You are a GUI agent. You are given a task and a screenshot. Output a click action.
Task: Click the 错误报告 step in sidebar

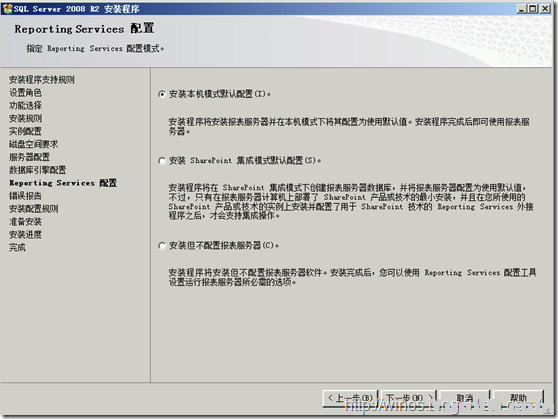tap(25, 196)
